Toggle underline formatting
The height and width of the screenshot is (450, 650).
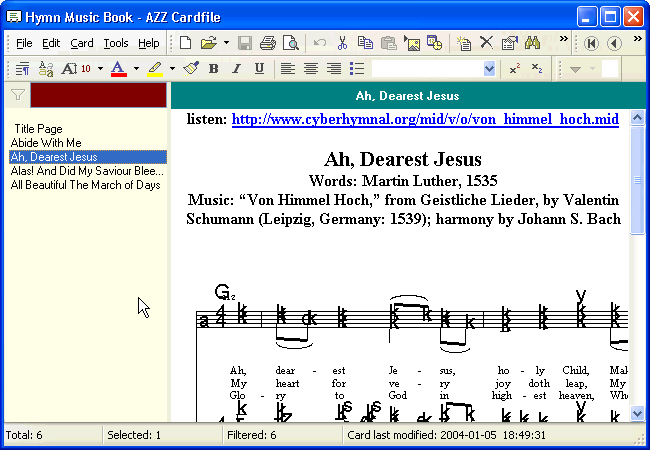260,68
